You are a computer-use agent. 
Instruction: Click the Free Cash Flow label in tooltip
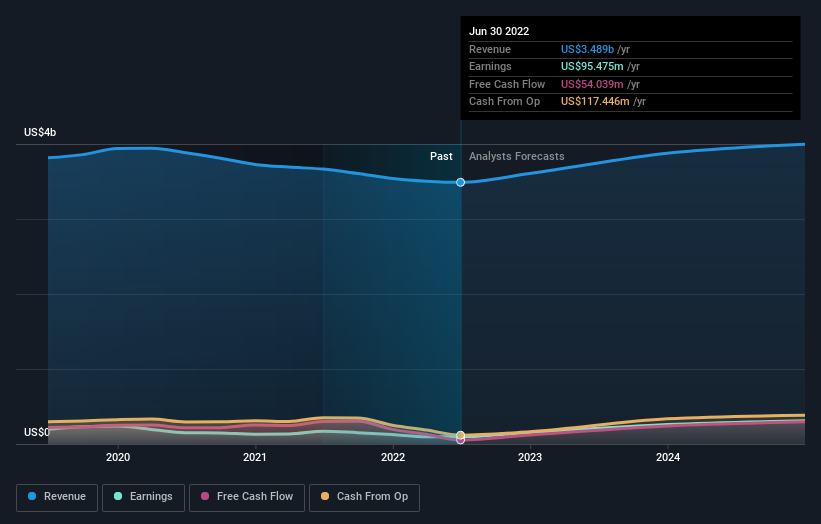coord(507,84)
